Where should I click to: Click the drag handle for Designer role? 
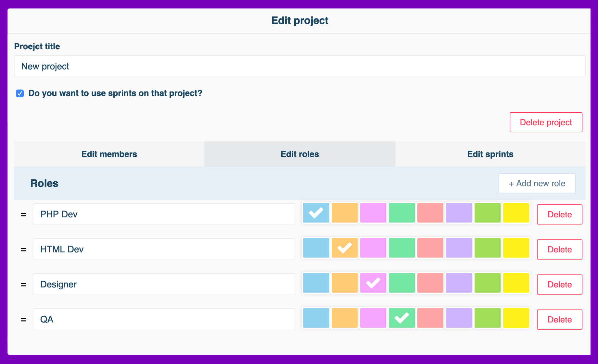click(x=23, y=285)
